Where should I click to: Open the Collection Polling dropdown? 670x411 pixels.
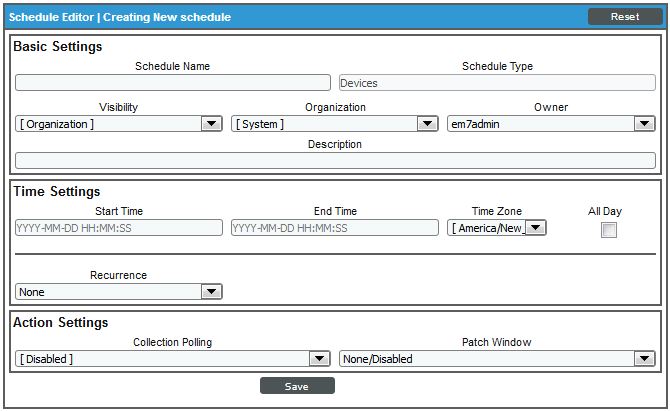coord(173,358)
